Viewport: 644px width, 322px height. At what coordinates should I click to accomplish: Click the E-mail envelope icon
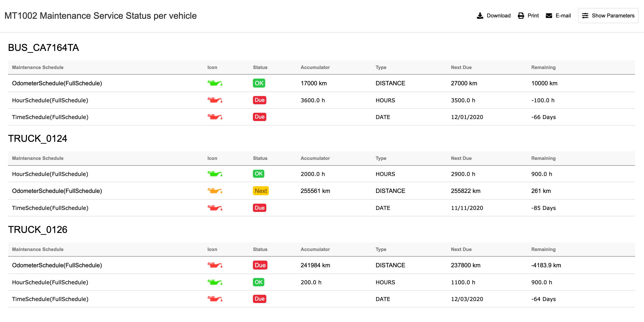(x=549, y=16)
